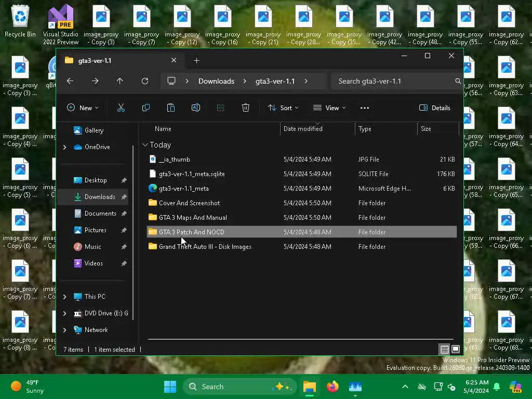The height and width of the screenshot is (399, 532).
Task: Click the Delete trash can icon
Action: point(246,108)
